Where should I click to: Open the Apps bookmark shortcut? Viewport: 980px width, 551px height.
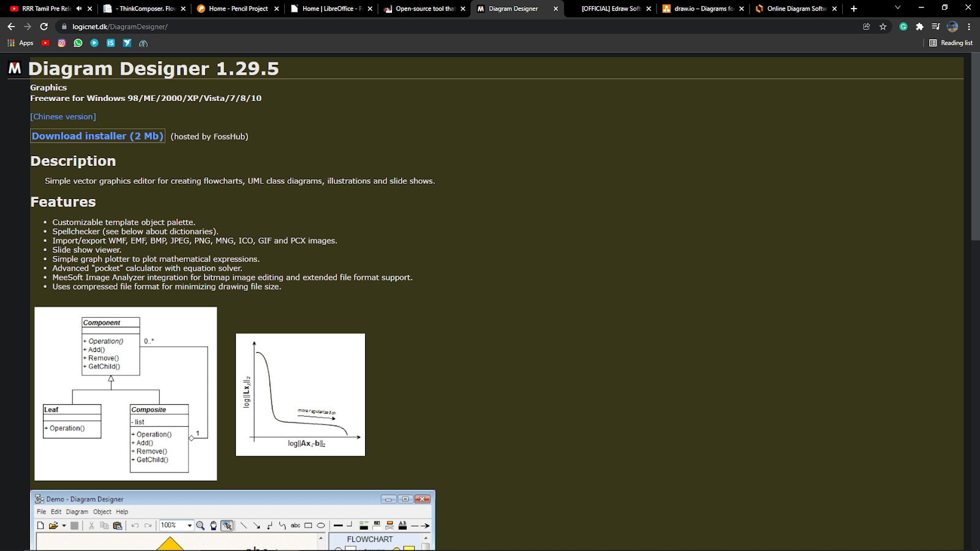(x=20, y=43)
